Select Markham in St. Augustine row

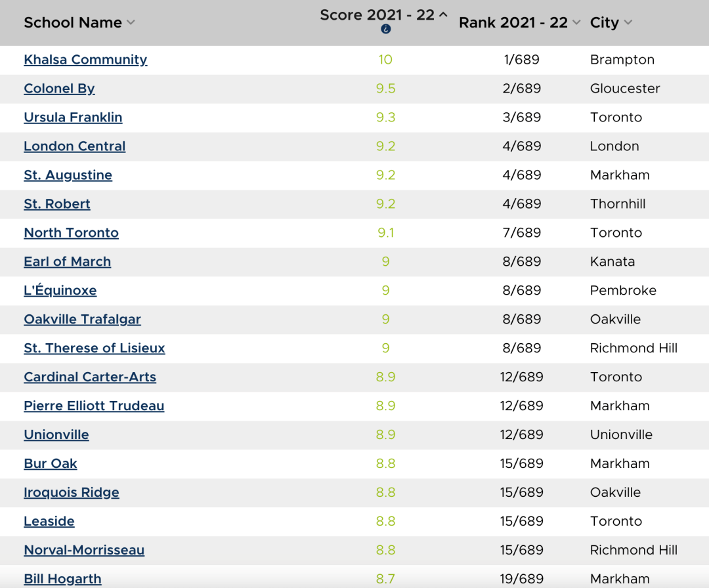pos(620,175)
